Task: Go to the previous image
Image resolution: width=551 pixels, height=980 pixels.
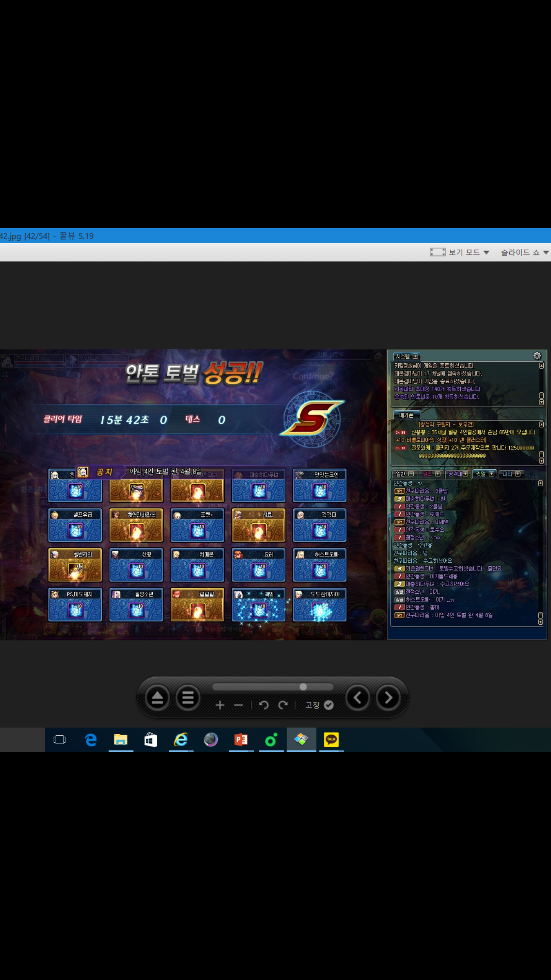Action: tap(357, 697)
